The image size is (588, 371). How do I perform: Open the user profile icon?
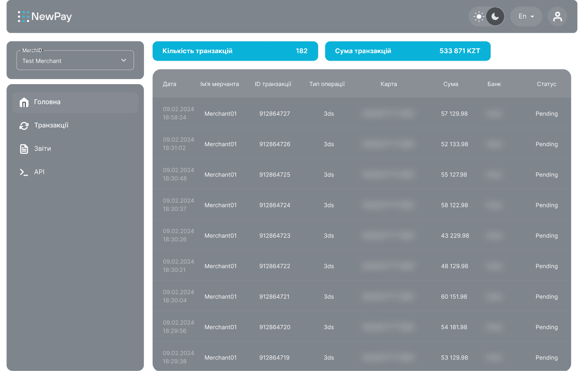557,17
